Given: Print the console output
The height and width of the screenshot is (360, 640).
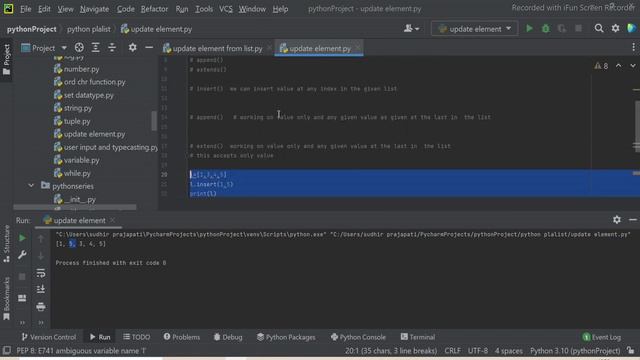Looking at the screenshot, I should [x=41, y=307].
